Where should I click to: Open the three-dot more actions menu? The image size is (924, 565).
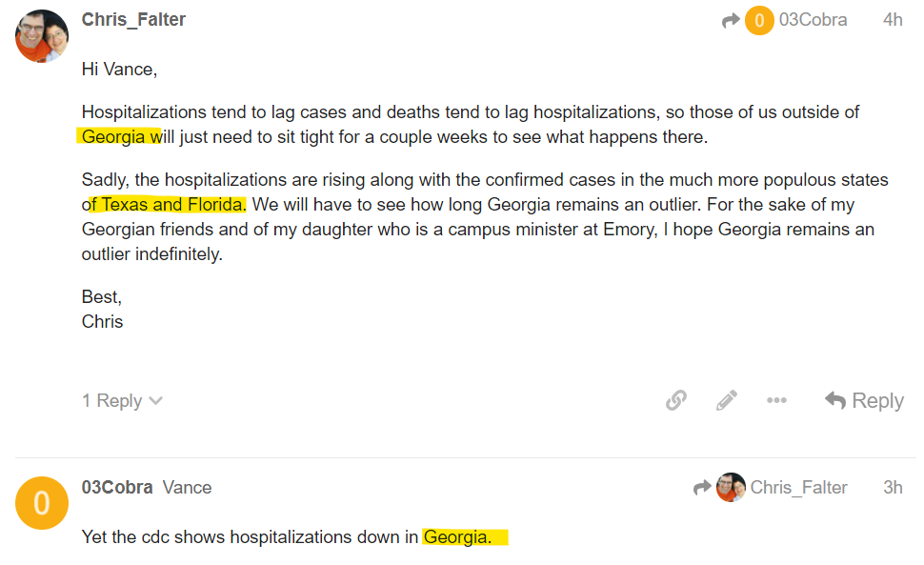tap(776, 400)
